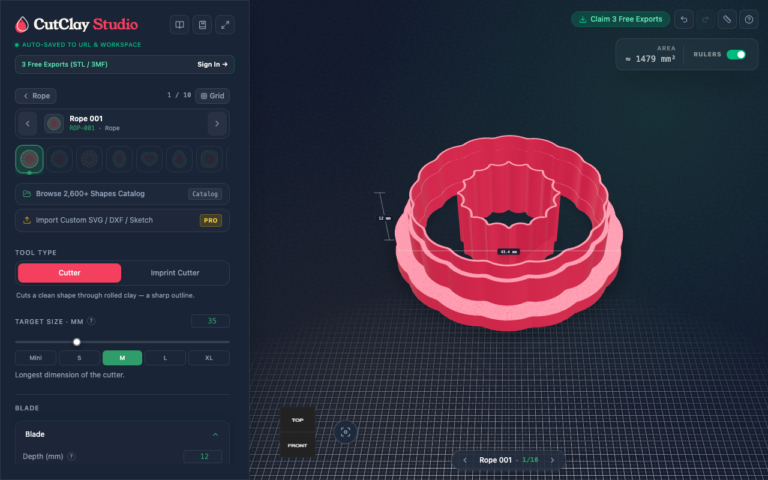
Task: Open the help question mark icon
Action: point(748,20)
